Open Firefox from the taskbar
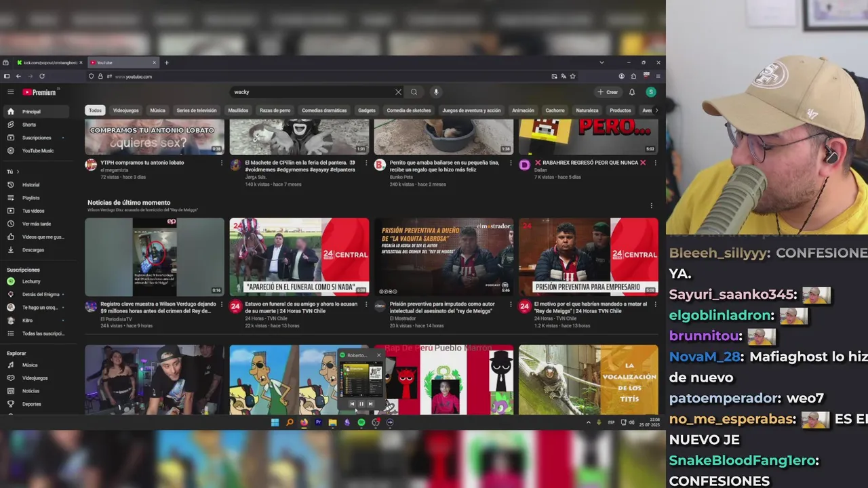This screenshot has height=488, width=868. point(304,422)
